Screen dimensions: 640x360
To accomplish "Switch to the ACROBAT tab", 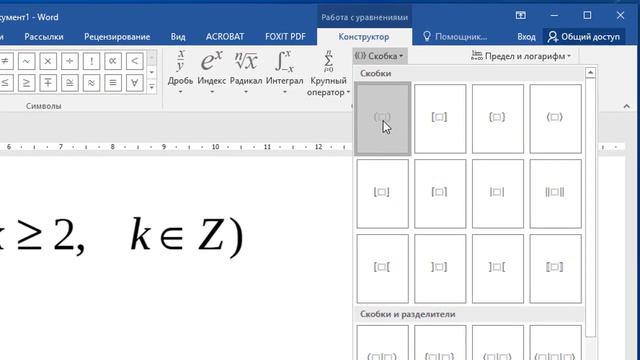I will click(225, 37).
